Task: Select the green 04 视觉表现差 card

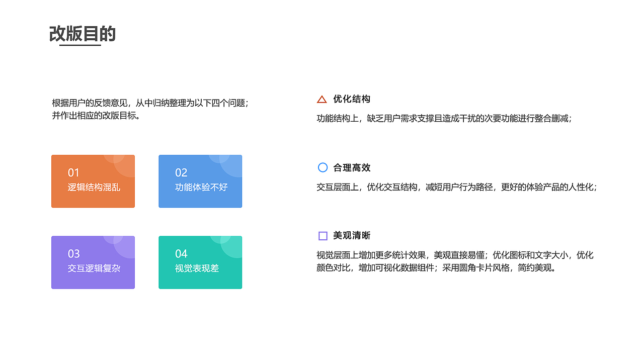Action: pyautogui.click(x=200, y=262)
